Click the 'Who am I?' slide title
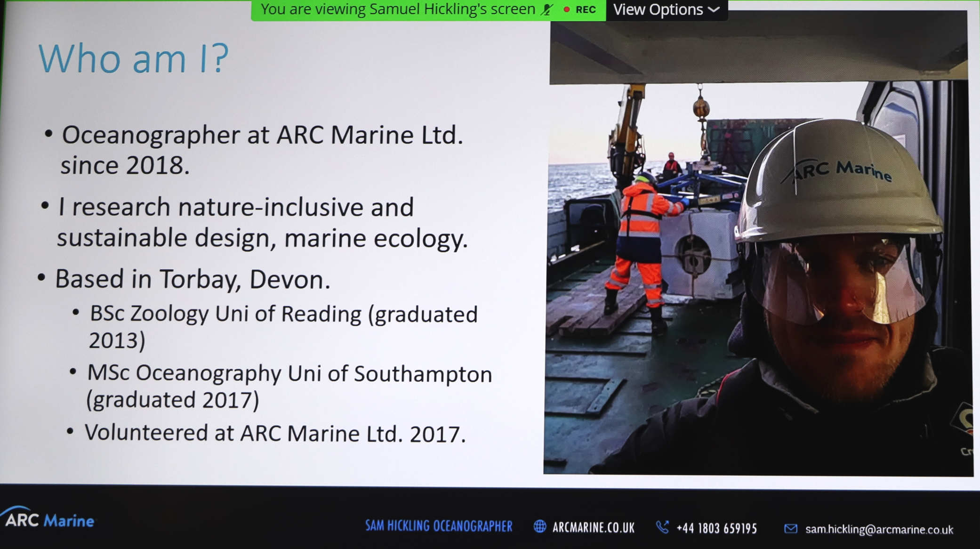Image resolution: width=980 pixels, height=549 pixels. [133, 58]
